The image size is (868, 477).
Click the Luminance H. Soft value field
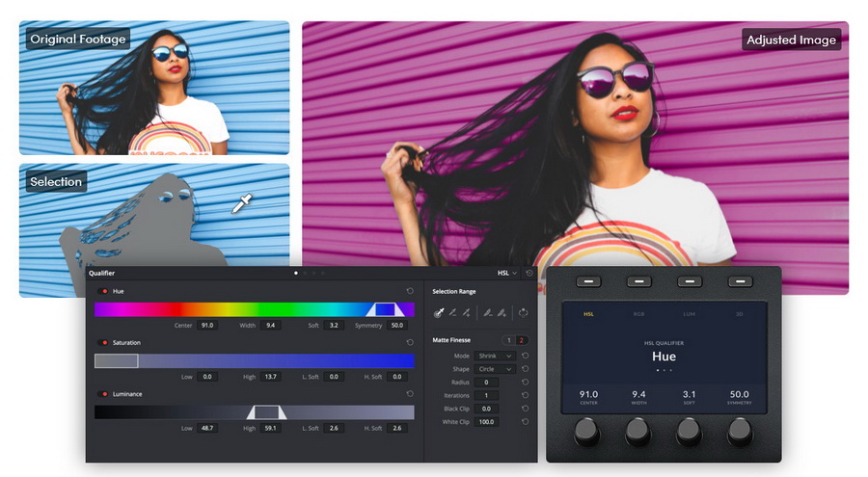click(397, 428)
